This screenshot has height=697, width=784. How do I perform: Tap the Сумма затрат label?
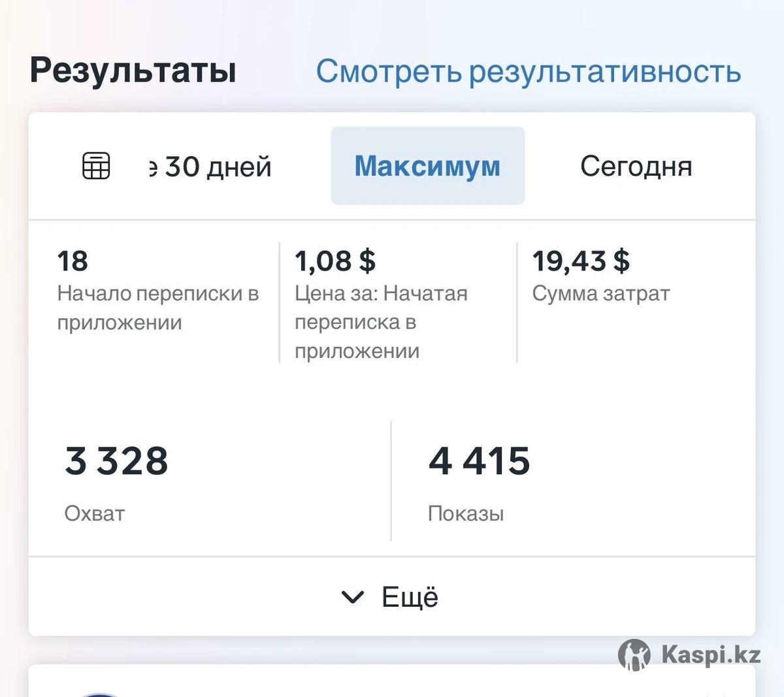click(x=600, y=294)
